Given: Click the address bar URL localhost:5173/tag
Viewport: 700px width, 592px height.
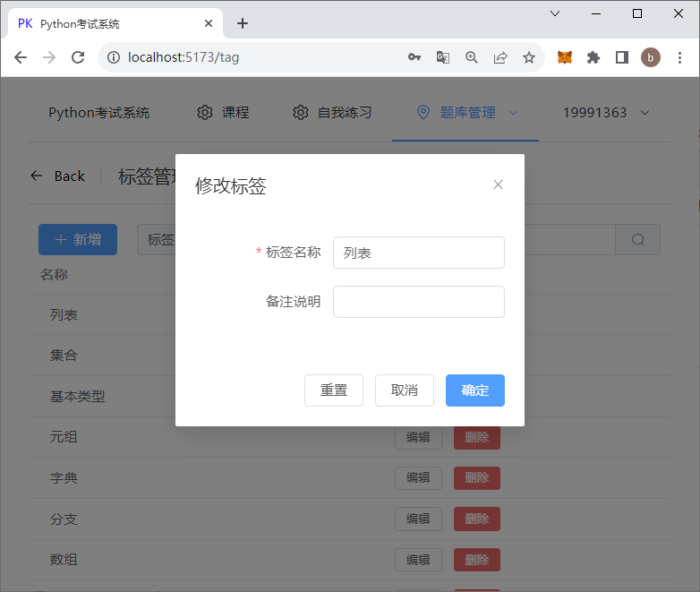Looking at the screenshot, I should pyautogui.click(x=183, y=57).
